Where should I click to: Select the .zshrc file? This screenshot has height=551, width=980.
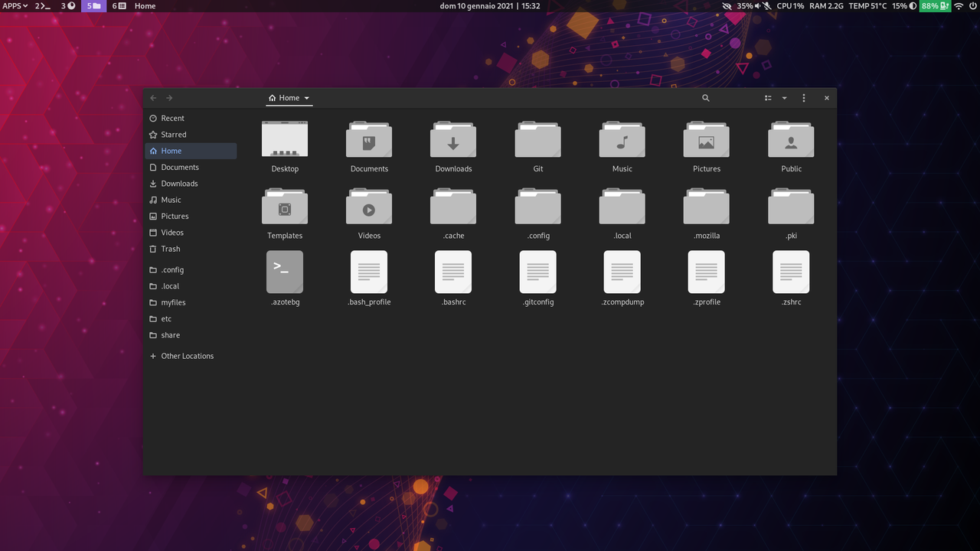coord(791,272)
